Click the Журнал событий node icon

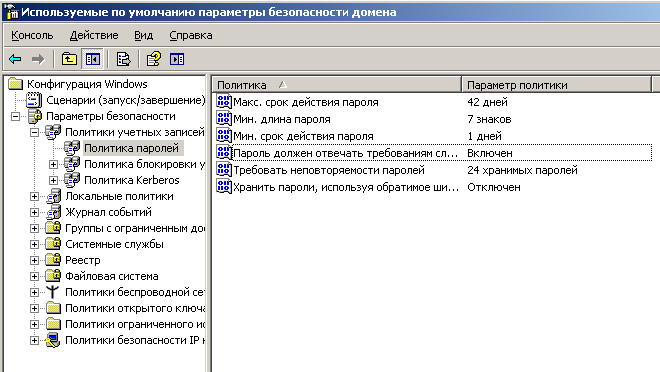(x=54, y=212)
